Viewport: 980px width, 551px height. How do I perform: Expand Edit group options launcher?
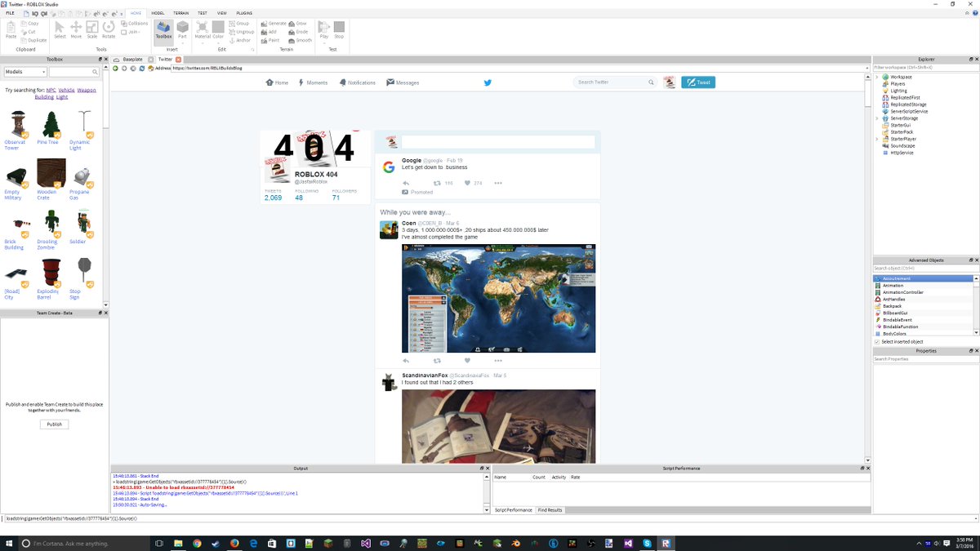(x=252, y=50)
